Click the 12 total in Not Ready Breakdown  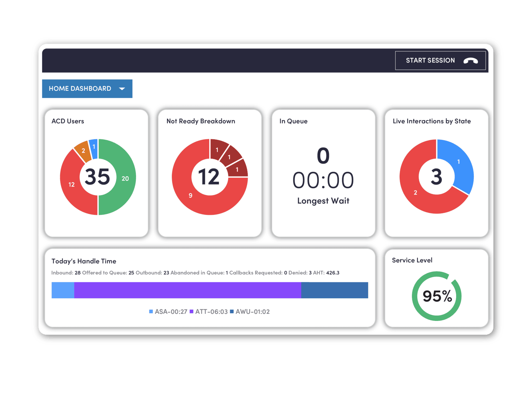pyautogui.click(x=209, y=177)
